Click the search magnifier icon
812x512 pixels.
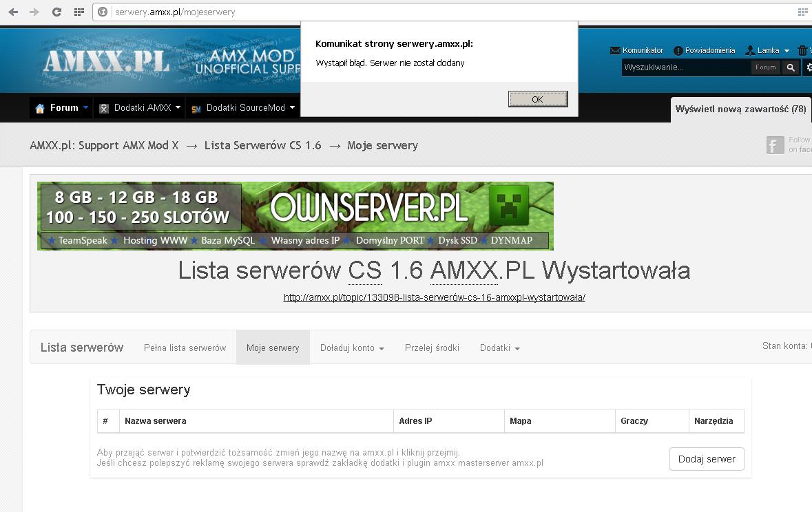[x=791, y=67]
